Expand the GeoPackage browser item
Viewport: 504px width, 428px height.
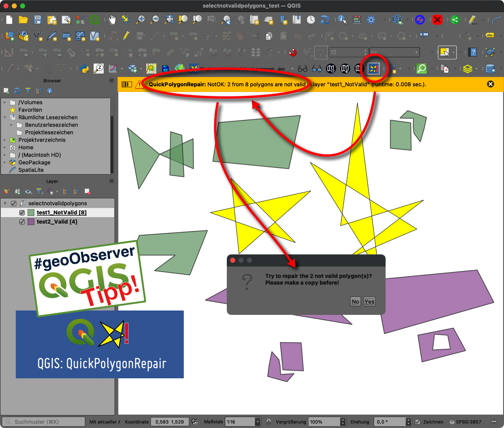point(4,162)
